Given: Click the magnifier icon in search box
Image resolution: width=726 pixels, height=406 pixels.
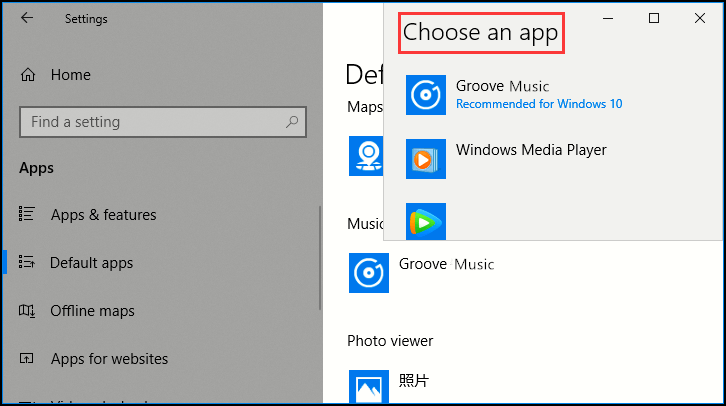Looking at the screenshot, I should (x=292, y=122).
